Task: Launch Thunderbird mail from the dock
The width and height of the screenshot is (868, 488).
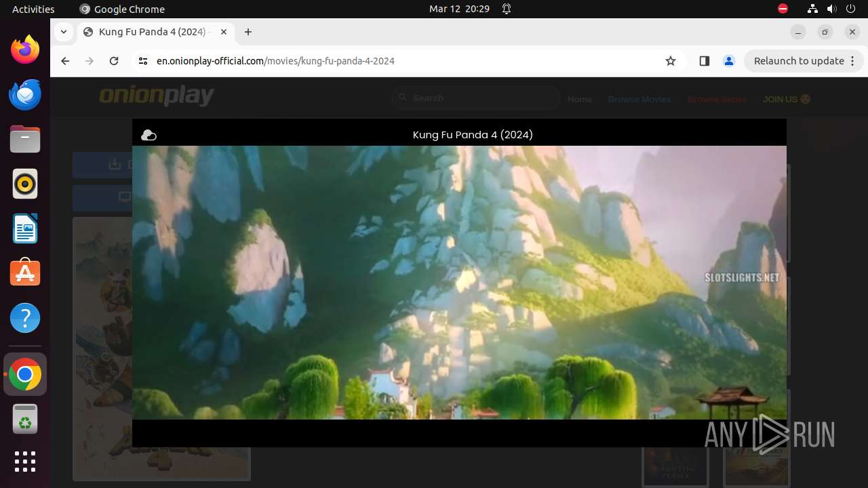Action: pos(25,94)
